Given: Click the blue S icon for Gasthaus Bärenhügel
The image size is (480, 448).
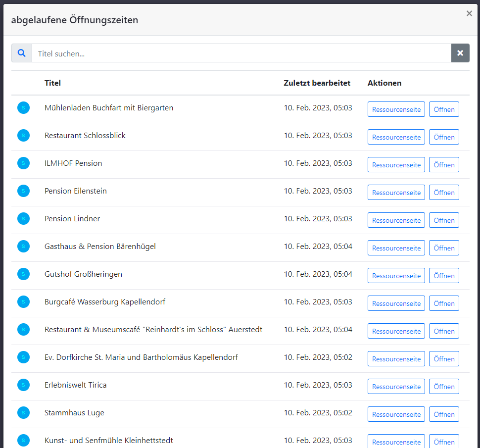Looking at the screenshot, I should (x=23, y=246).
